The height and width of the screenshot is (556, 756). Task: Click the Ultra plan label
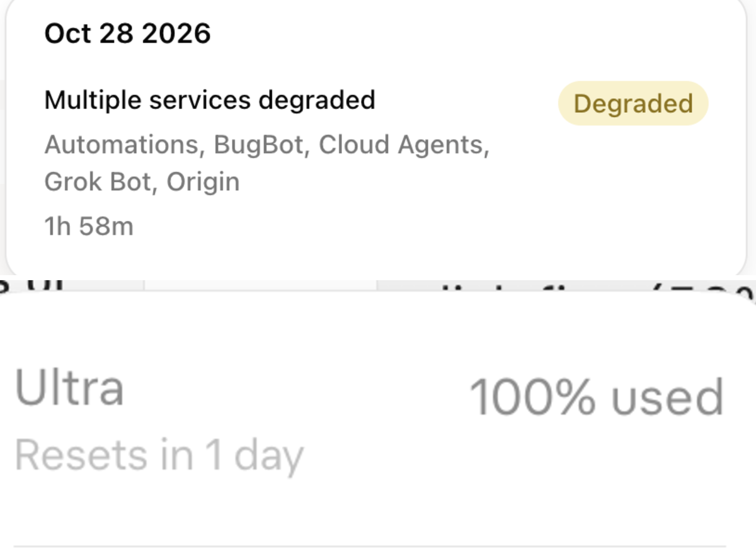(69, 387)
